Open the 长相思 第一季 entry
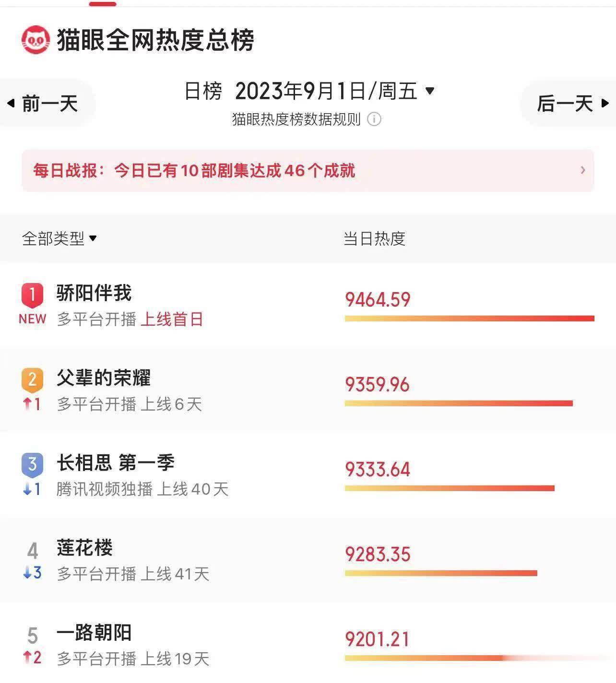This screenshot has width=616, height=683. [308, 475]
